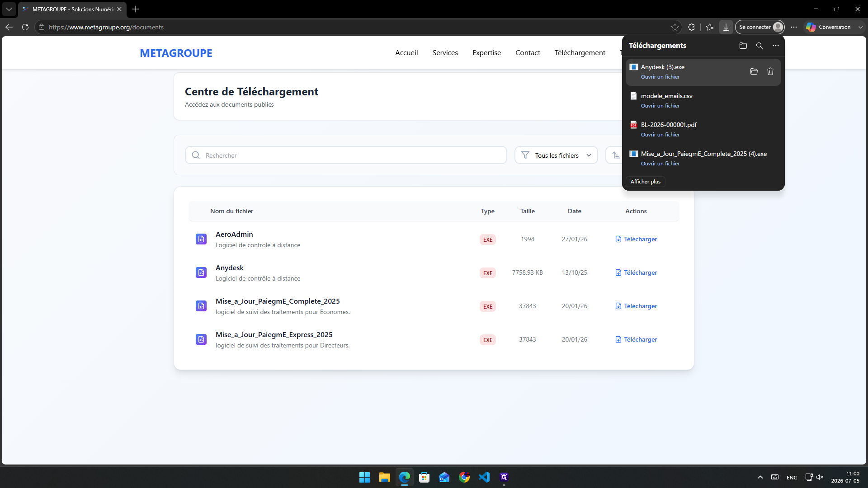Go back to previous page
Viewport: 868px width, 488px height.
pyautogui.click(x=9, y=27)
